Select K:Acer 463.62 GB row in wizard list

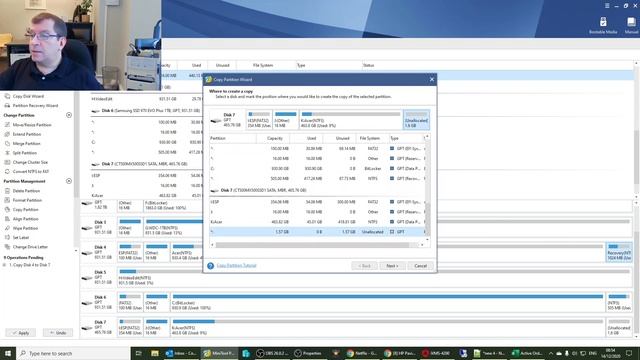317,222
